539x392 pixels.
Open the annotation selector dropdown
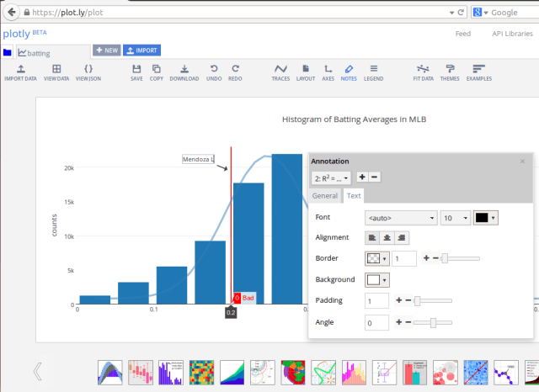tap(331, 177)
